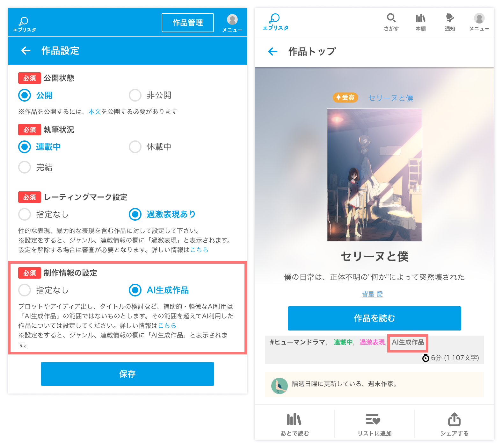Tap あとで読む read later icon

(295, 424)
